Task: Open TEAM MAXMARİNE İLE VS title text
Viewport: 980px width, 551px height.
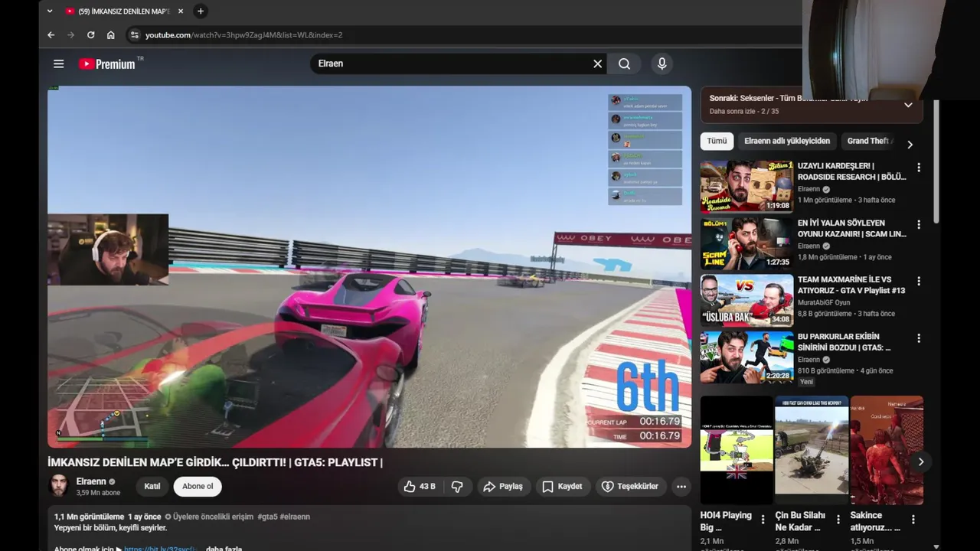Action: [851, 285]
